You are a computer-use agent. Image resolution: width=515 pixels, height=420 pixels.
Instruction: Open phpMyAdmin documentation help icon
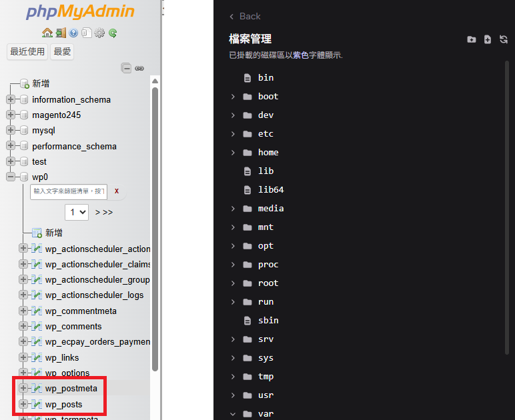coord(73,33)
